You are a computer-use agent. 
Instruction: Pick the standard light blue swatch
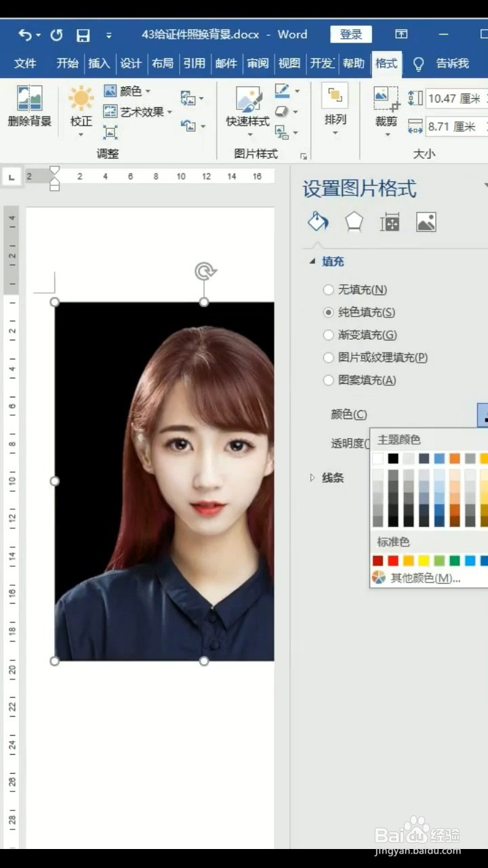tap(470, 561)
